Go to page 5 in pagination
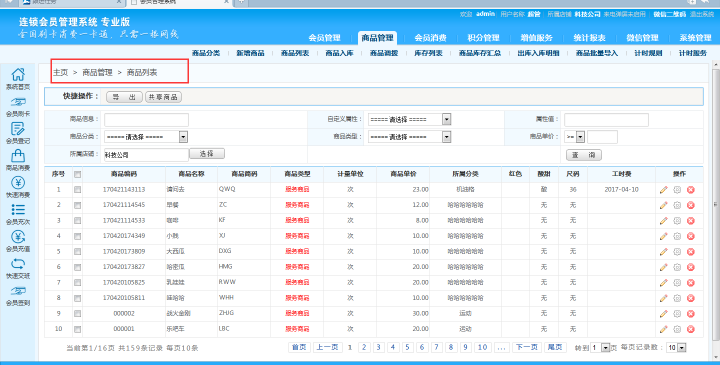The image size is (720, 365). (x=407, y=347)
